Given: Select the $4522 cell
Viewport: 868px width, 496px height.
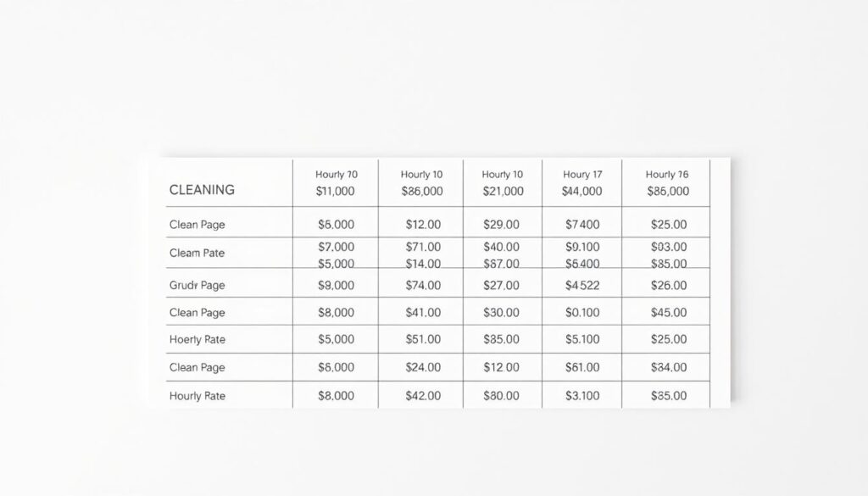Looking at the screenshot, I should click(x=581, y=286).
